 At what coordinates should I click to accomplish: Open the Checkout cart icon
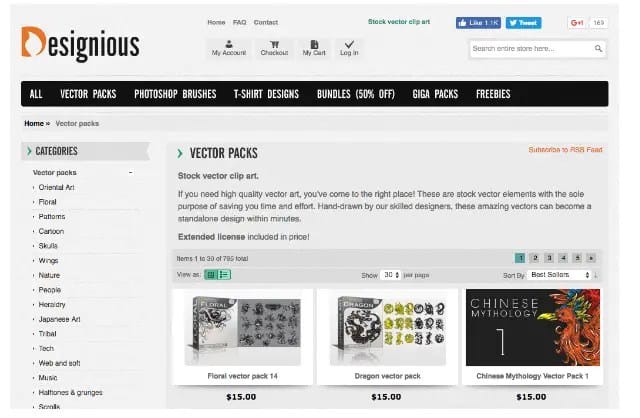274,44
